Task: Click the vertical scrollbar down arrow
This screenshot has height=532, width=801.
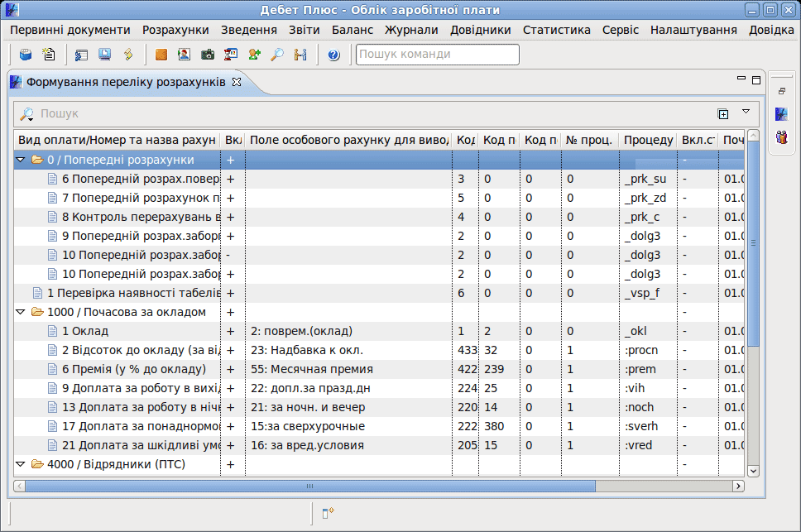Action: tap(753, 471)
